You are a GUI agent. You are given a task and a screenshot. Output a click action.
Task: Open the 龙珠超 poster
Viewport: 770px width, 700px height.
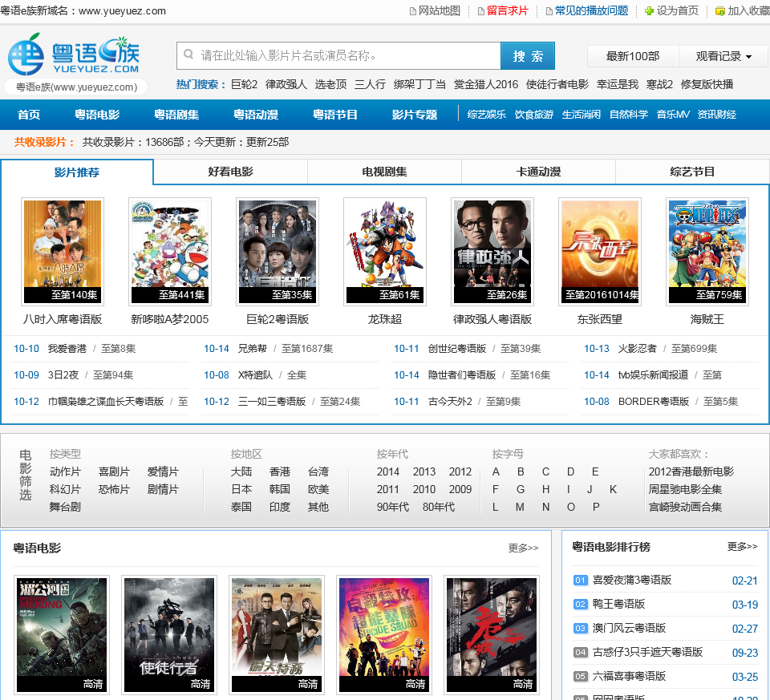coord(385,252)
